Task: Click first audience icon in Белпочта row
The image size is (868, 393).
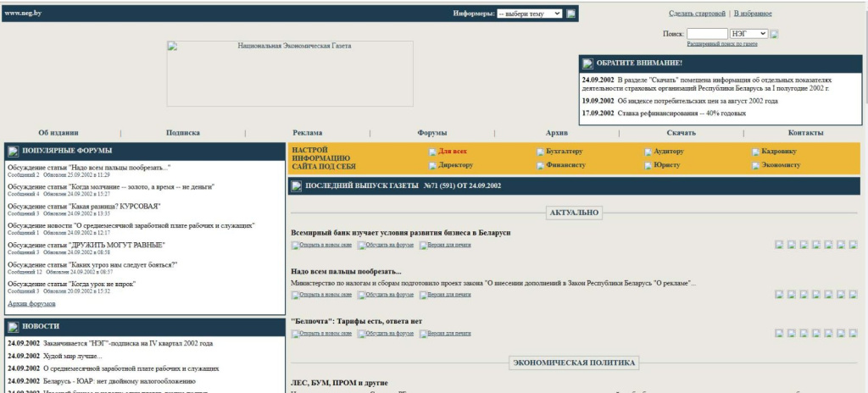Action: [779, 333]
